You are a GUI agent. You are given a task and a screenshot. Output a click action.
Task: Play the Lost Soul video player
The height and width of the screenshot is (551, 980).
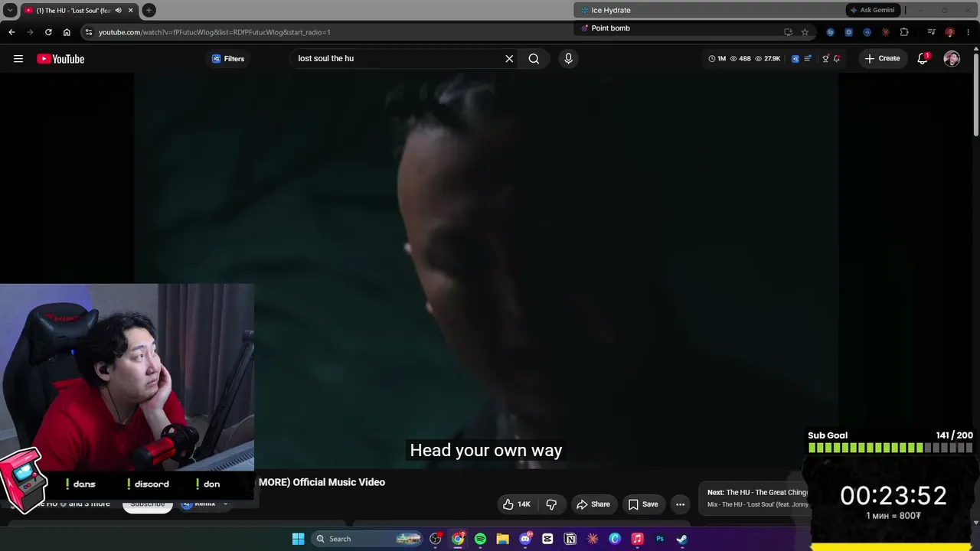486,272
